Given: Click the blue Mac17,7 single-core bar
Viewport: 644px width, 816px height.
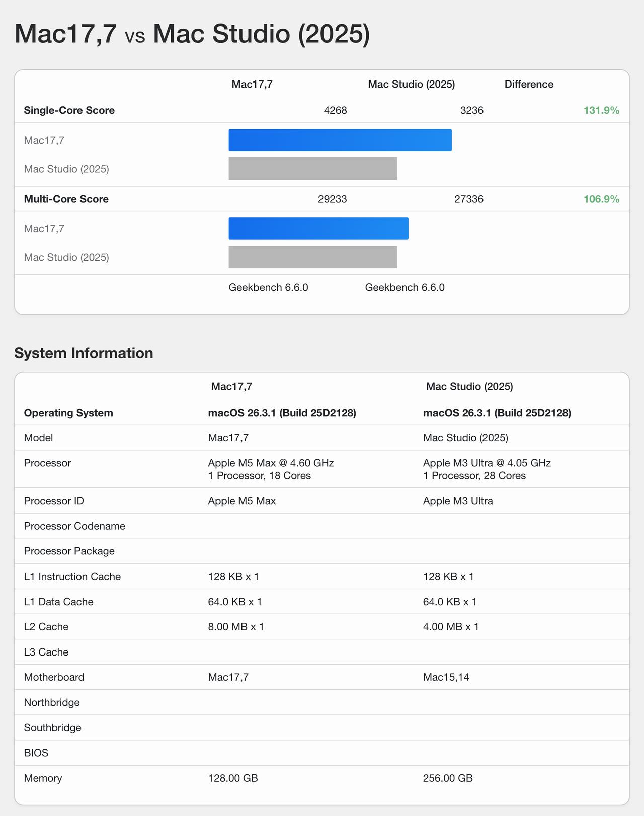Looking at the screenshot, I should pyautogui.click(x=340, y=140).
